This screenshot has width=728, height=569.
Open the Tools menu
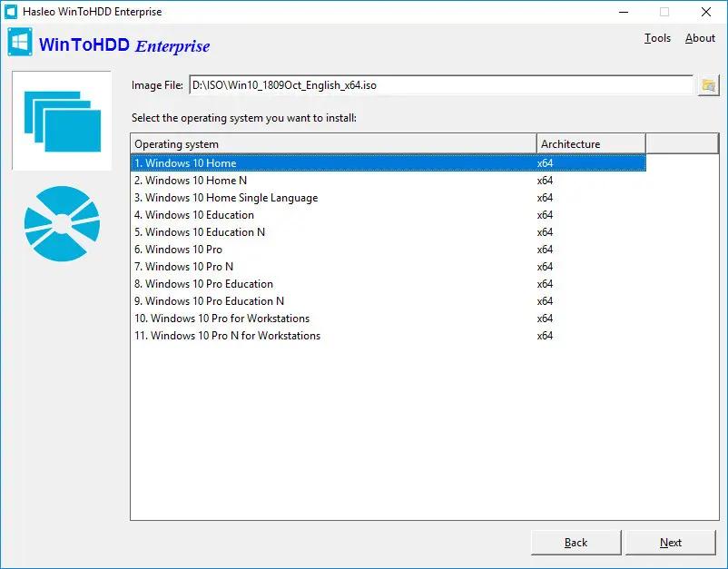tap(657, 38)
